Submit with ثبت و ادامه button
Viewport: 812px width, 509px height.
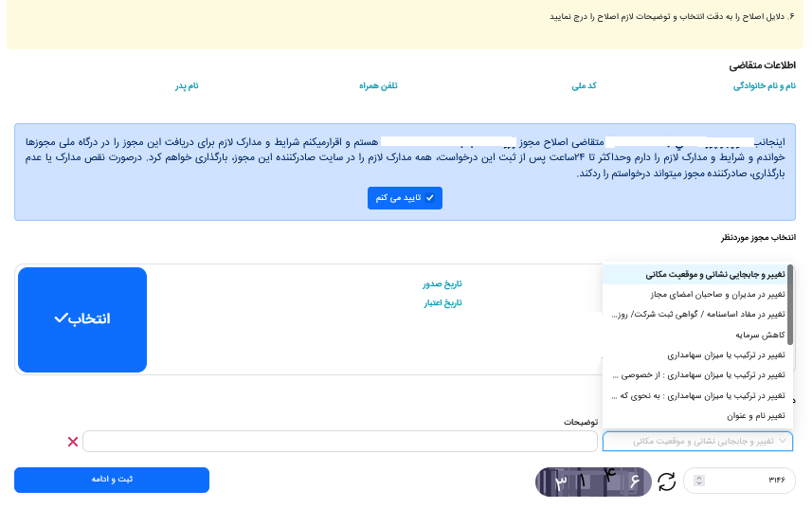[112, 480]
